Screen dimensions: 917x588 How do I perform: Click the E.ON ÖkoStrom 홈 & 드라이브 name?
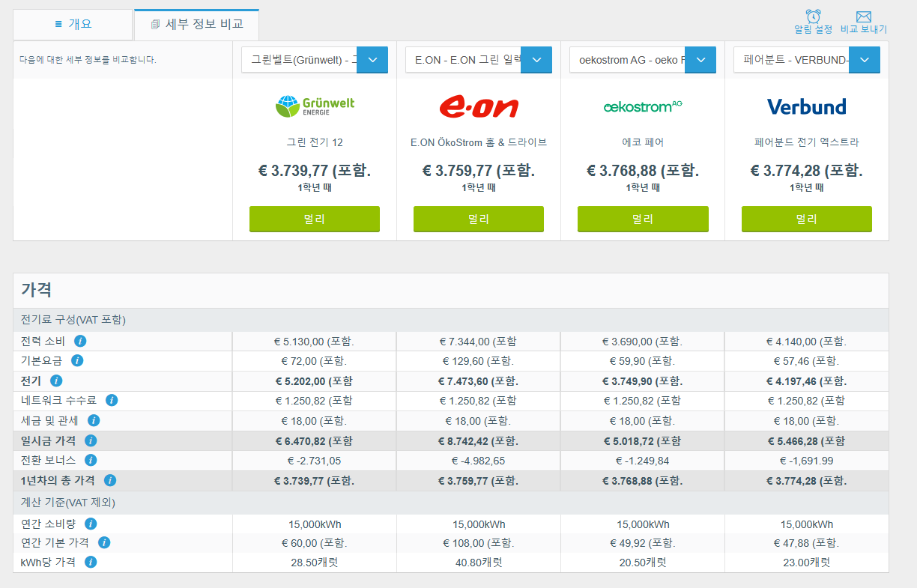click(x=479, y=142)
